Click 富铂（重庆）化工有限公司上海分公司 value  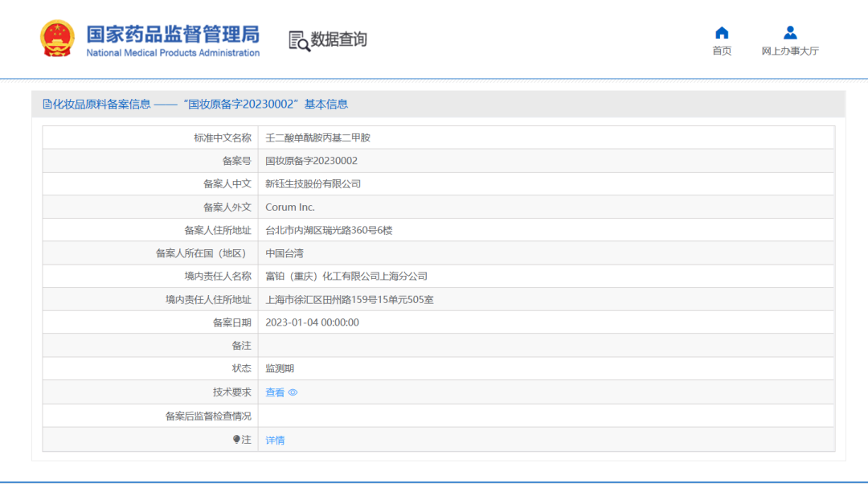click(346, 277)
